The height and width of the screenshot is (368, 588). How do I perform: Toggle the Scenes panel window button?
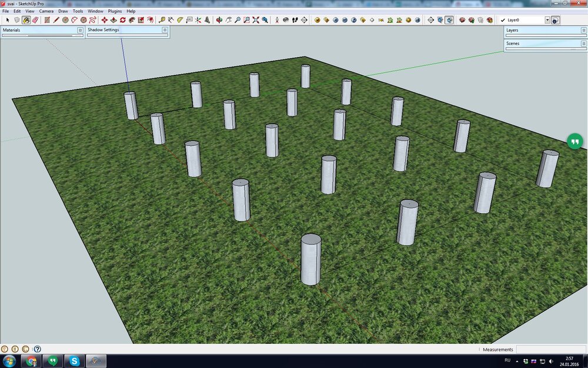click(x=583, y=43)
